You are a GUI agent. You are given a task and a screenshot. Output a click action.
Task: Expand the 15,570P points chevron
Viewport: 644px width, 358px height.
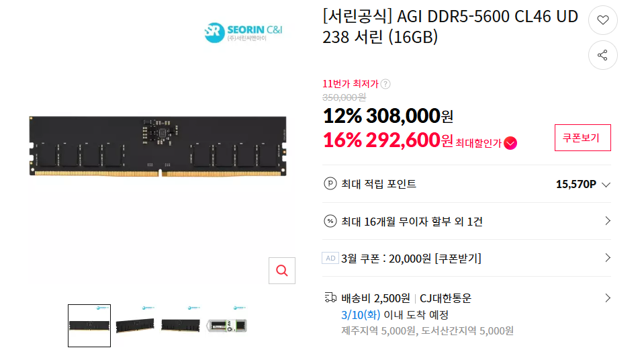coord(606,185)
